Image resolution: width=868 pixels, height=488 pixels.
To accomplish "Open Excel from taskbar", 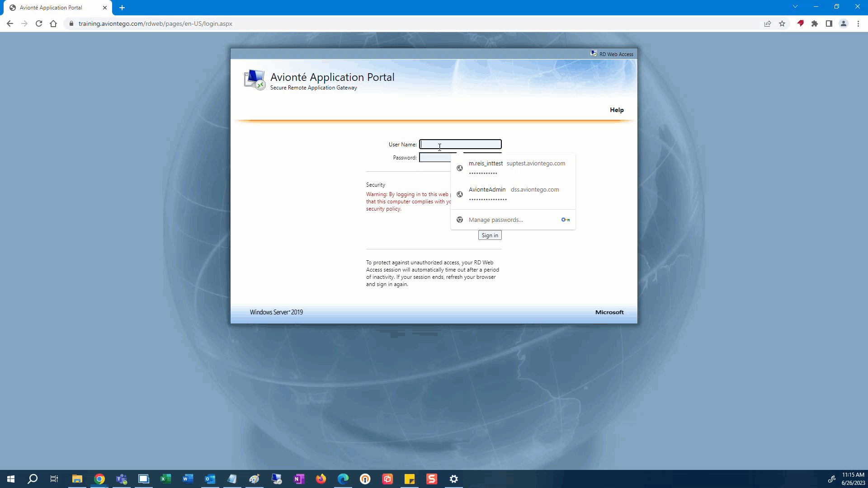I will click(166, 479).
